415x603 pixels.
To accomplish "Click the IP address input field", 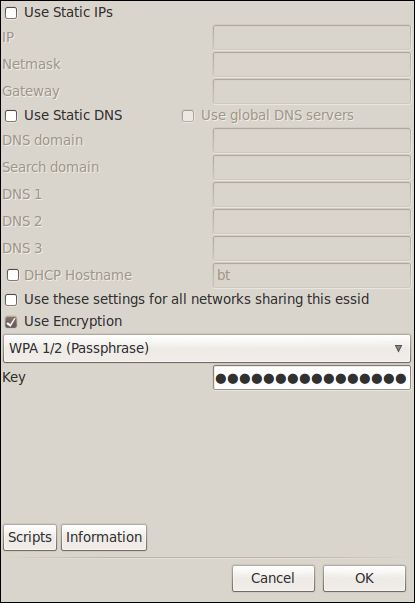I will tap(312, 38).
